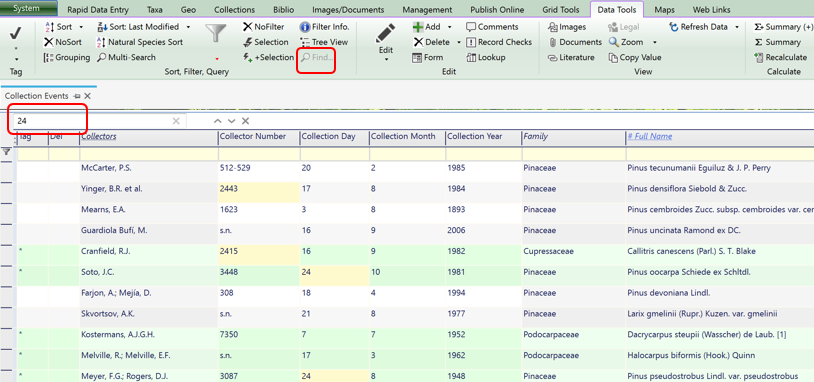Image resolution: width=814 pixels, height=382 pixels.
Task: Click the Collectors column header
Action: point(99,137)
